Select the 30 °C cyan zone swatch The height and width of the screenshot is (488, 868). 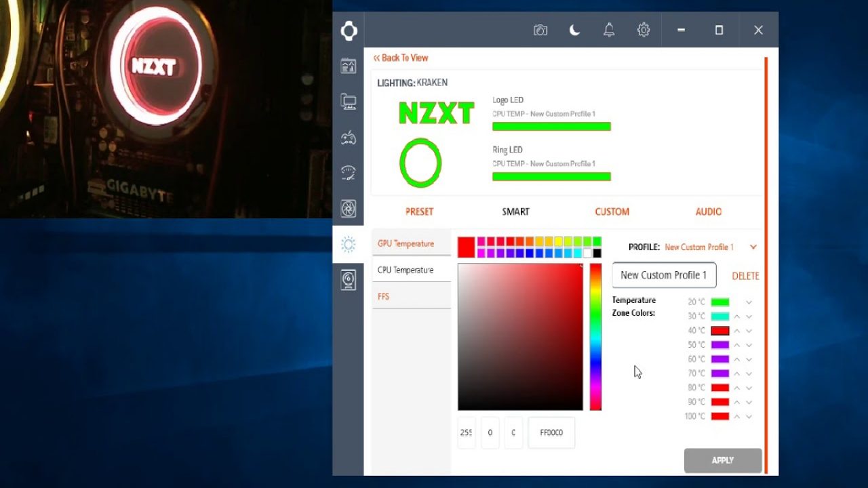pos(720,317)
